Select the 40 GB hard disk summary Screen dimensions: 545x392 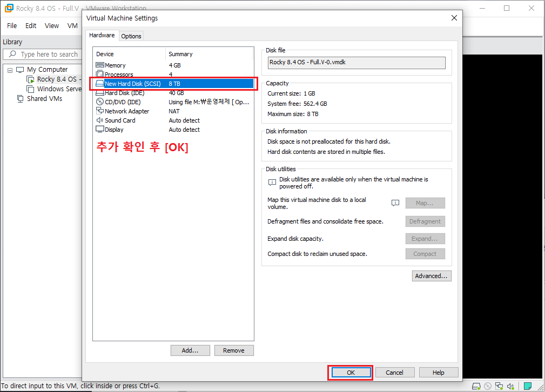[176, 93]
